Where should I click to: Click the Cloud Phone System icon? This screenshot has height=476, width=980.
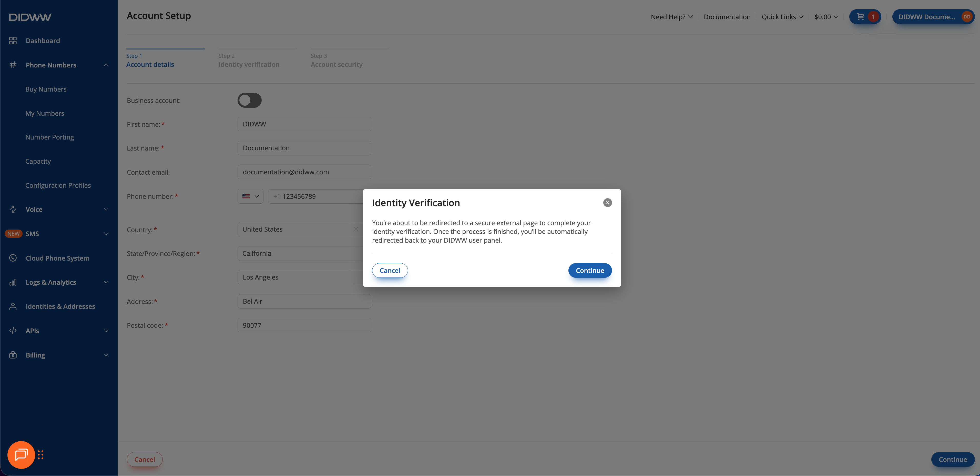tap(13, 258)
